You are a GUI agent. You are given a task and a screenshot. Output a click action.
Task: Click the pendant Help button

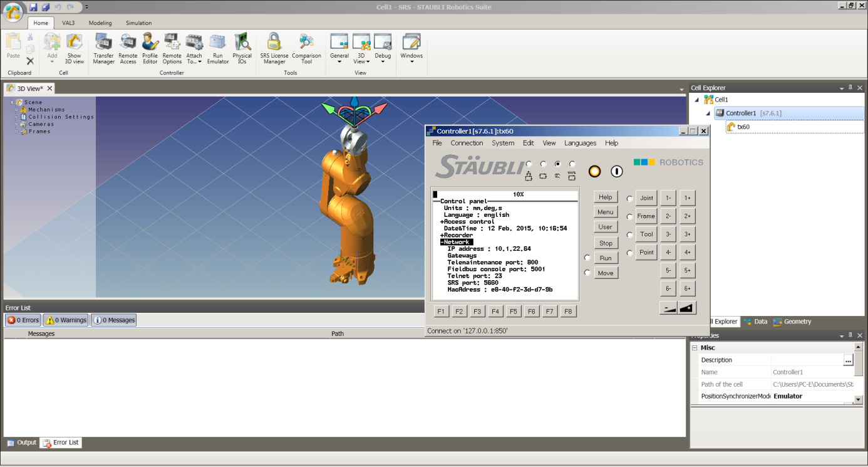point(605,197)
